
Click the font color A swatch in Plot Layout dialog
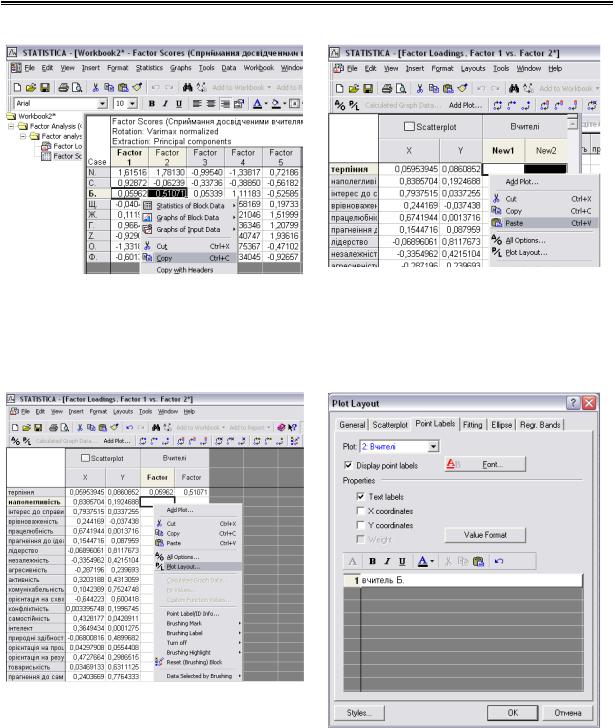(x=422, y=561)
